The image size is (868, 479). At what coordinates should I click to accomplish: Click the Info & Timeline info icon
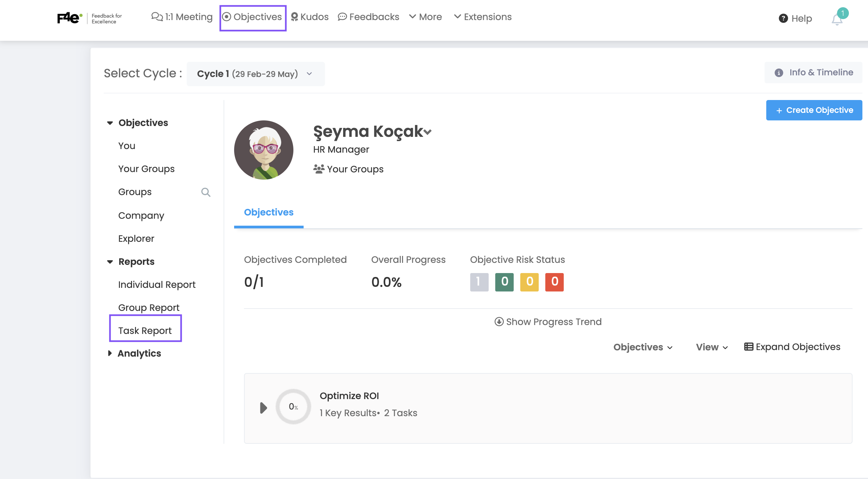click(778, 73)
